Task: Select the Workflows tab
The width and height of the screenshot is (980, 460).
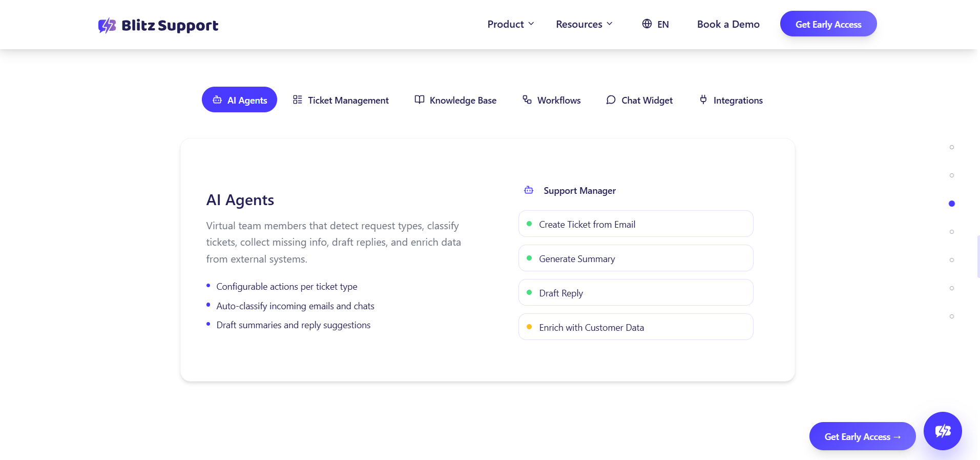Action: coord(551,100)
